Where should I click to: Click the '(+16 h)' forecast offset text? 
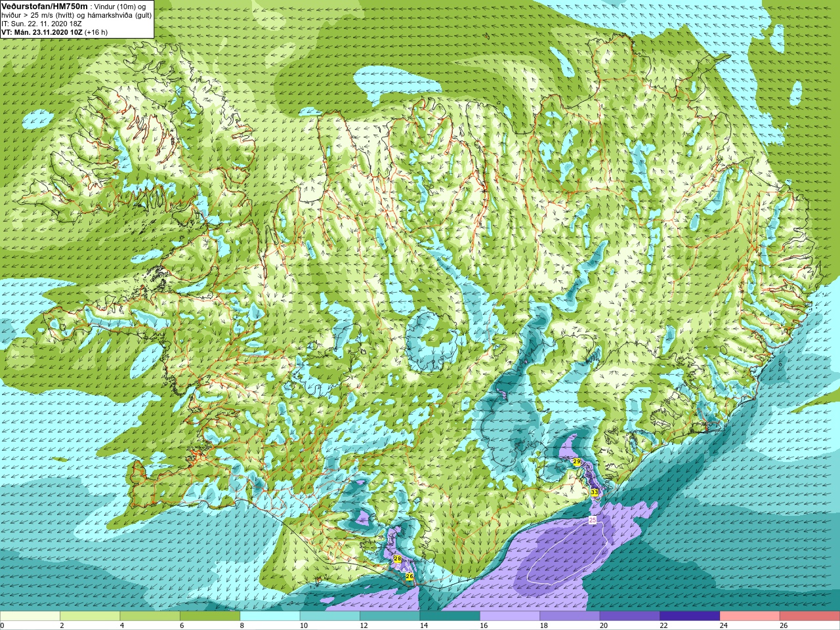[96, 31]
